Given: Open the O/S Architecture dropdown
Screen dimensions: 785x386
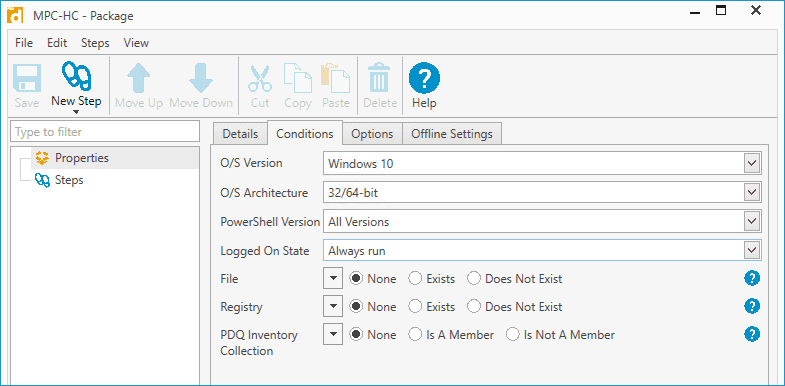Looking at the screenshot, I should click(x=751, y=193).
